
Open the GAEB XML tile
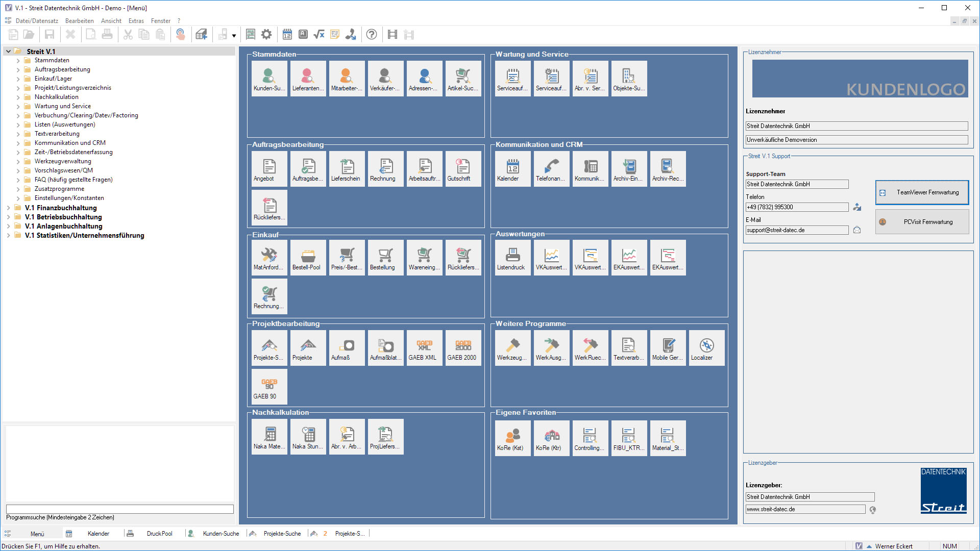(x=424, y=348)
